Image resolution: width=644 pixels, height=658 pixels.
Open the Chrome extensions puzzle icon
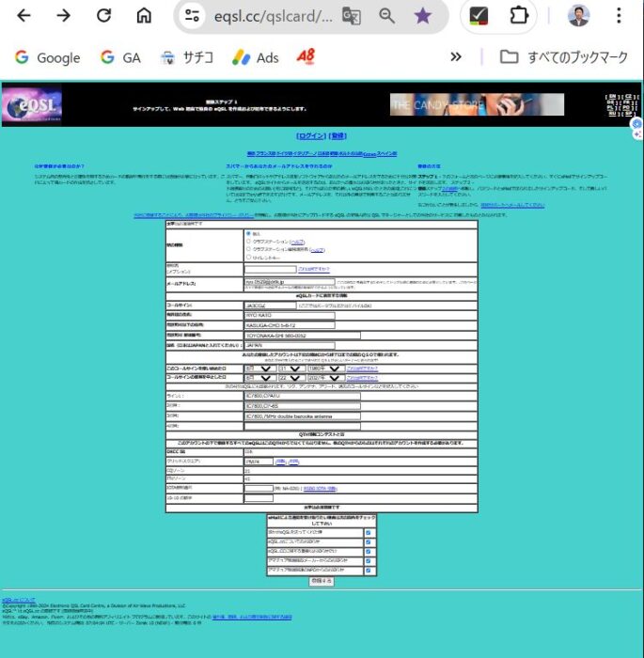click(518, 16)
